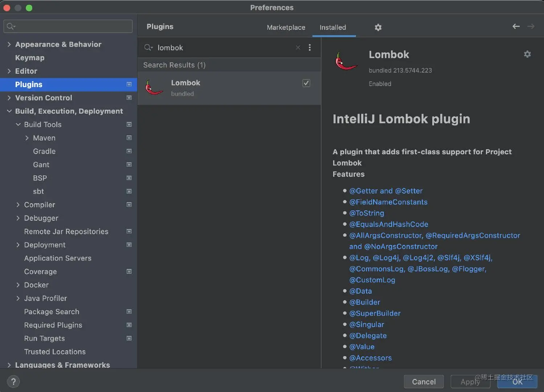The height and width of the screenshot is (392, 544).
Task: Open the @FieldNameConstants link
Action: point(388,202)
